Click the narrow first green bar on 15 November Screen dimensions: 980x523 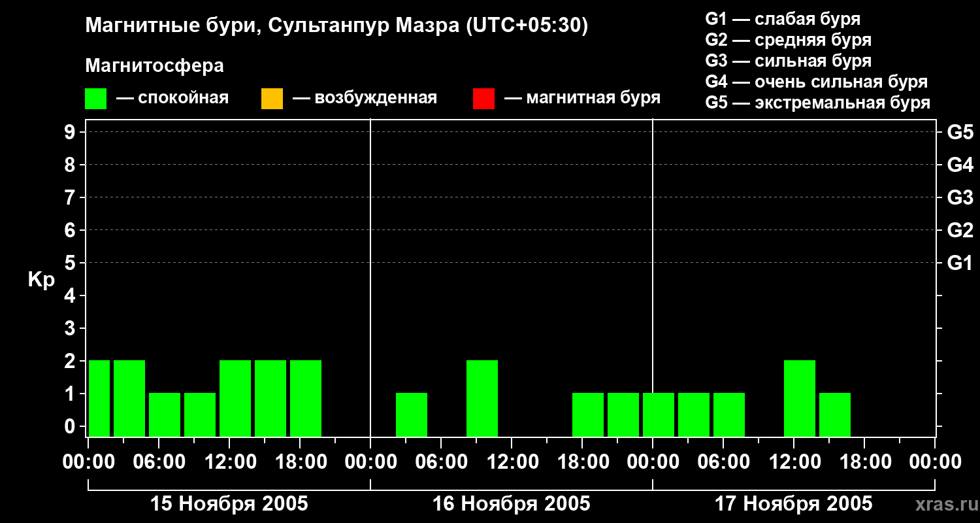(99, 398)
